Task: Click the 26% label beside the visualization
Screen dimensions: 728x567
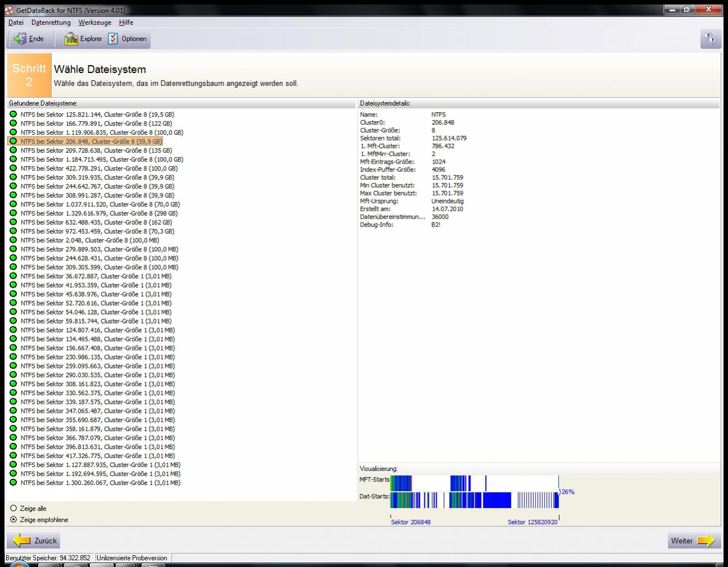Action: coord(568,492)
